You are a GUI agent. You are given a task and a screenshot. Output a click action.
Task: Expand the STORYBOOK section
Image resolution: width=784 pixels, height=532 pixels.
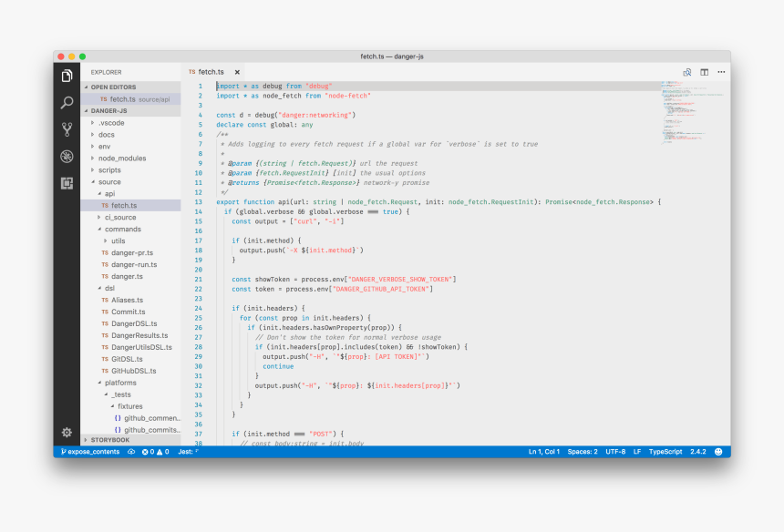[x=109, y=440]
